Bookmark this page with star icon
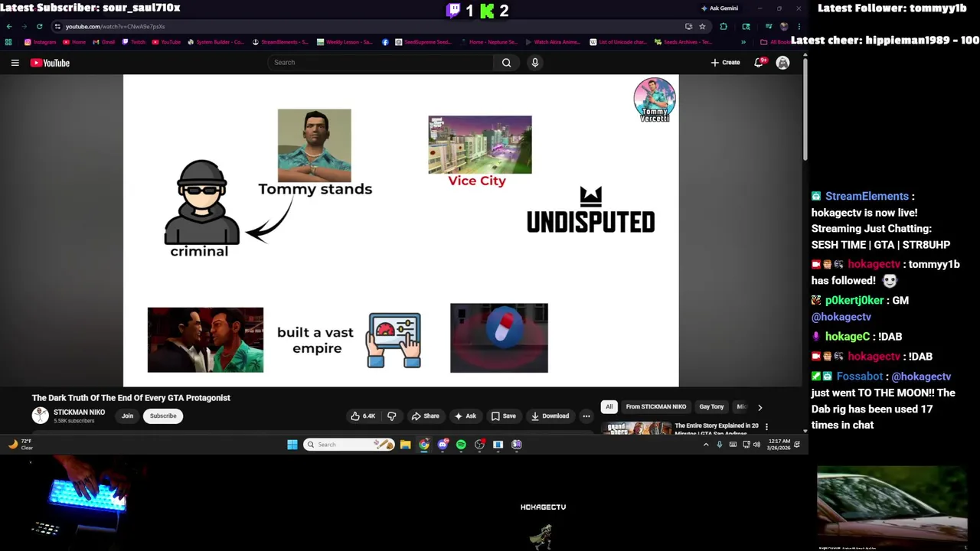The width and height of the screenshot is (980, 551). point(702,27)
